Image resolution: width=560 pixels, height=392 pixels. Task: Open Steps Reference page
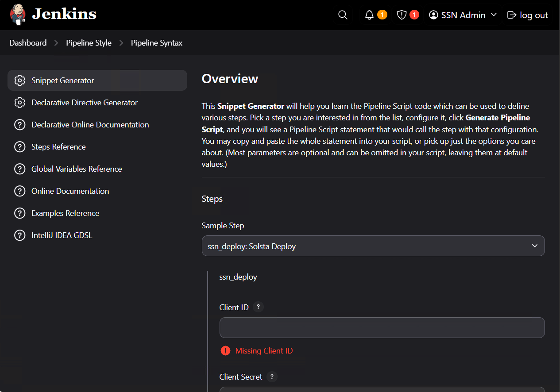58,147
